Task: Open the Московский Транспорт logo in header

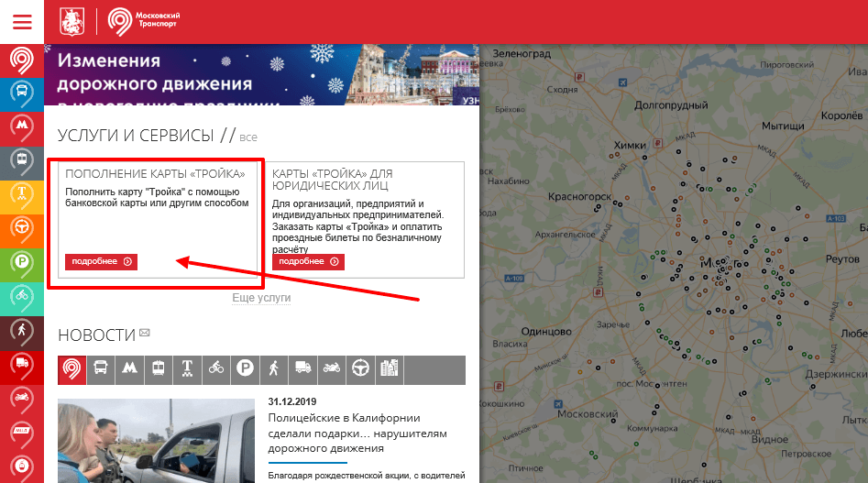Action: pyautogui.click(x=144, y=22)
